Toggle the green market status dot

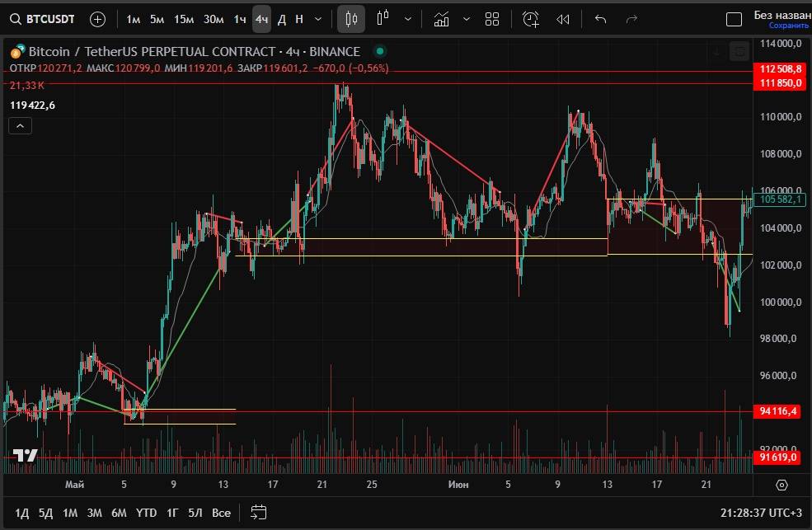point(378,51)
